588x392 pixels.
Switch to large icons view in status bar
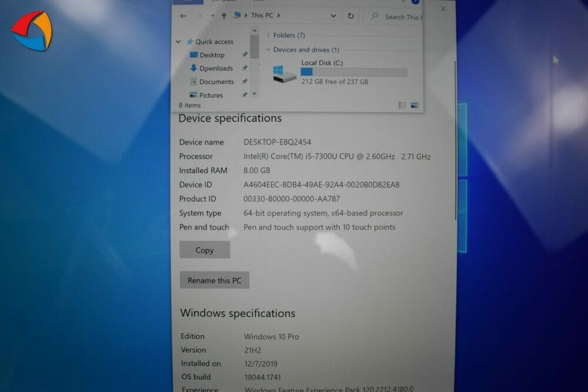click(415, 105)
